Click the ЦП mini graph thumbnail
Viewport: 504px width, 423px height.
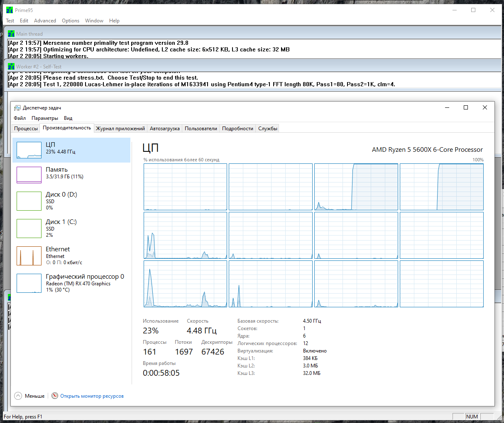click(29, 150)
